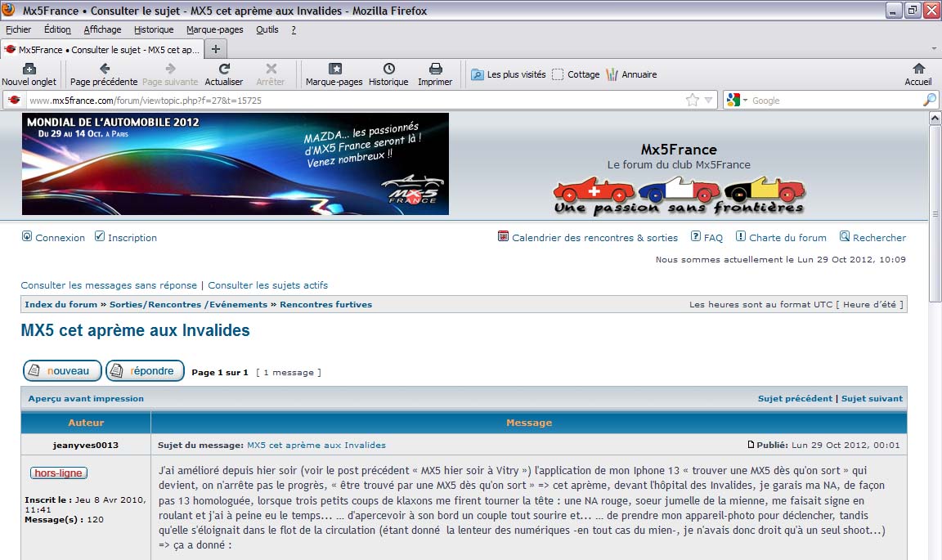Screen dimensions: 942x560
Task: Open the Cottage bookmark
Action: point(576,74)
